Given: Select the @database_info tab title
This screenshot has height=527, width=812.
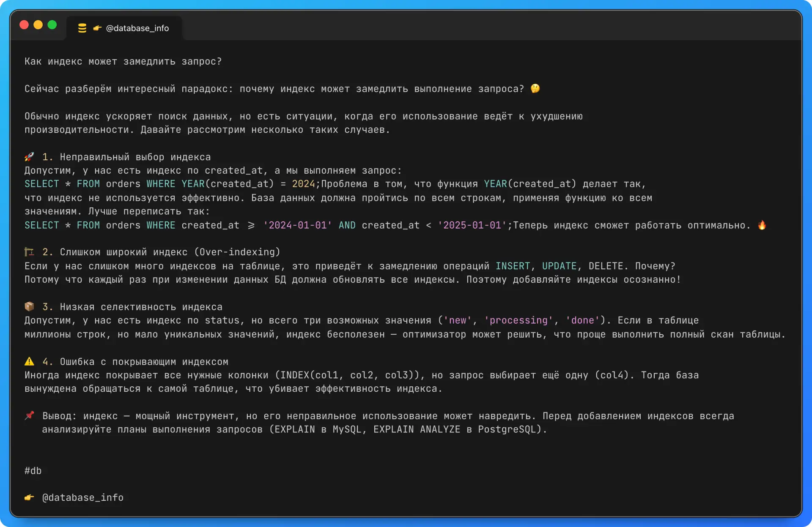Looking at the screenshot, I should [x=137, y=28].
